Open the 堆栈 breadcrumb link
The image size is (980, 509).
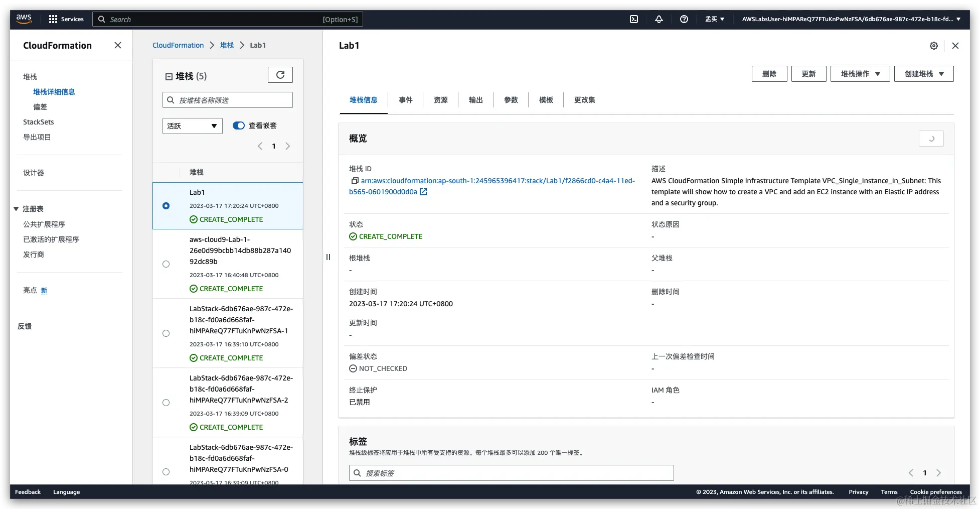pos(227,45)
